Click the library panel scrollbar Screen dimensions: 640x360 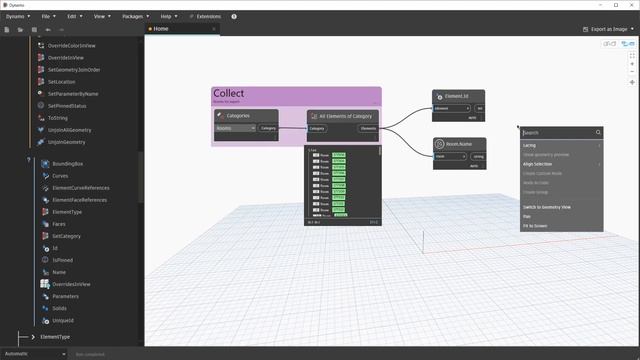[x=140, y=177]
